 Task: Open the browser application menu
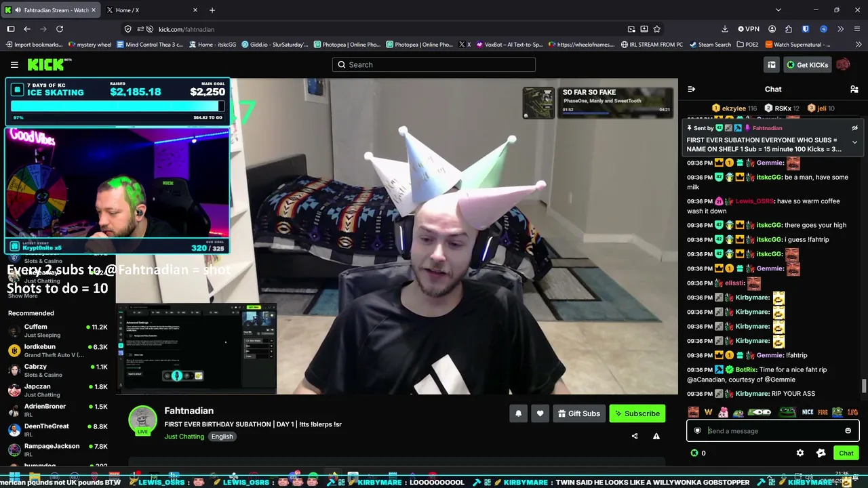[x=857, y=29]
